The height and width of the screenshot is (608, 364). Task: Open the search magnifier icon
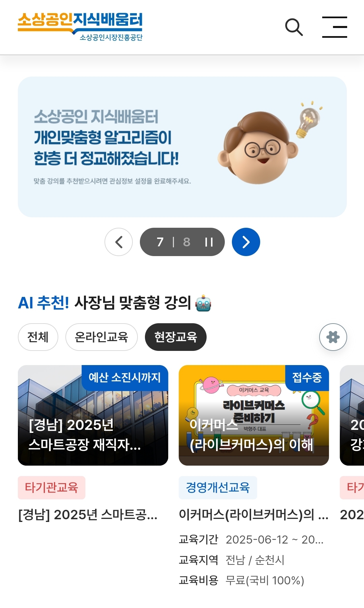[294, 27]
